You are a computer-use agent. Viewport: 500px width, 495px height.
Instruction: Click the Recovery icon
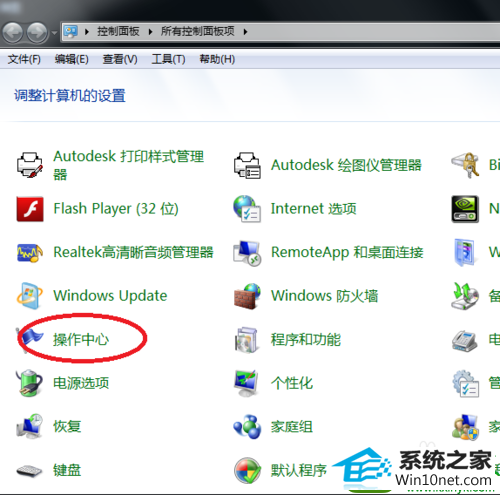click(x=29, y=427)
